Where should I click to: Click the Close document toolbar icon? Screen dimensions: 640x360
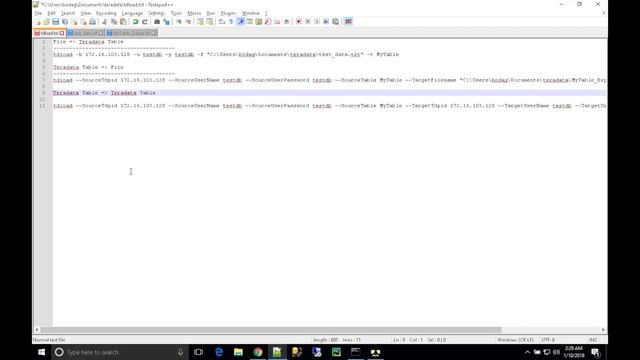(74, 22)
